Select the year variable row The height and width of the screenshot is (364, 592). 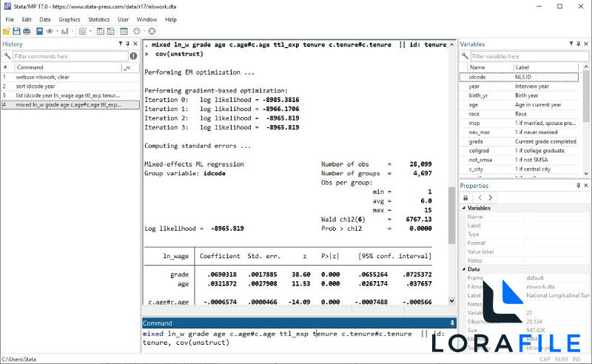pyautogui.click(x=519, y=86)
